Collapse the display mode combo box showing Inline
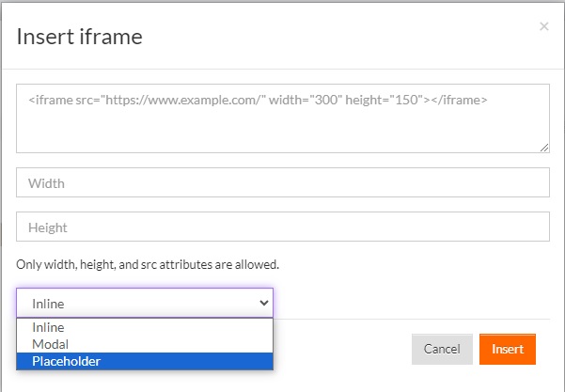565x392 pixels. (145, 303)
